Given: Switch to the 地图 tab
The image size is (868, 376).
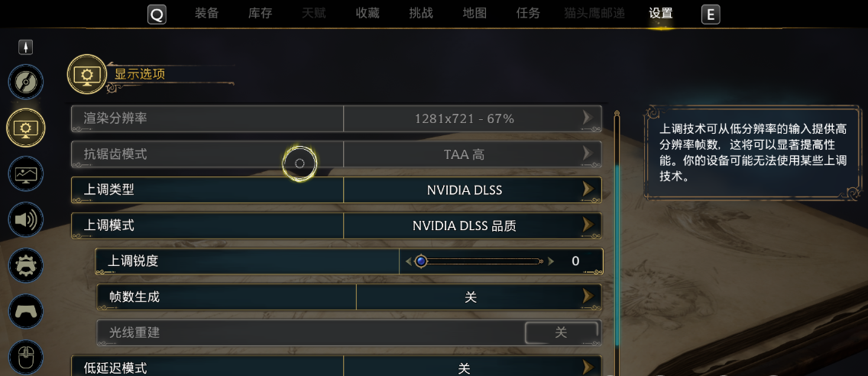Looking at the screenshot, I should (x=474, y=14).
